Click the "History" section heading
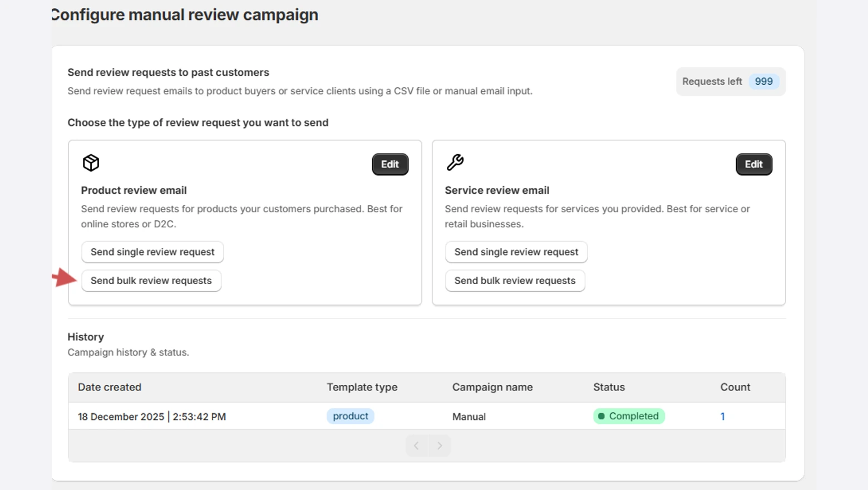This screenshot has width=868, height=490. [x=86, y=337]
